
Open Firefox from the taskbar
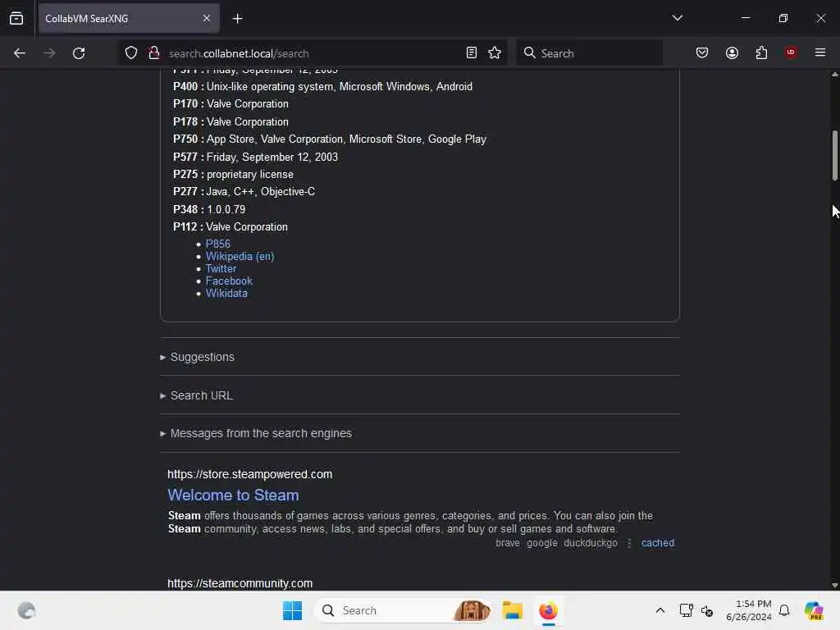point(548,610)
